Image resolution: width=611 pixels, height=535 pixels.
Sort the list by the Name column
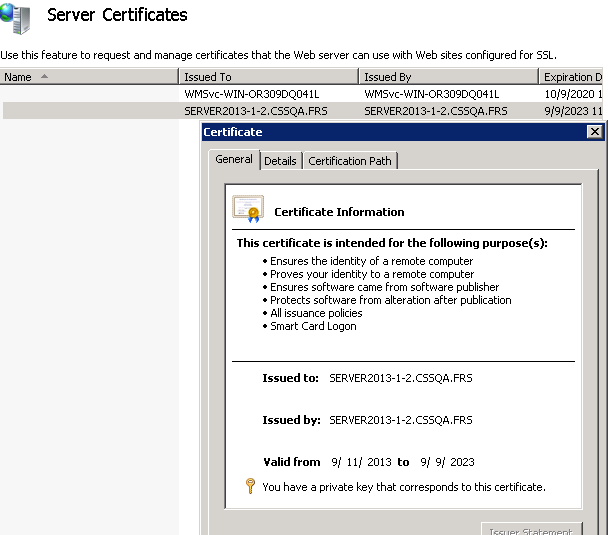[18, 77]
